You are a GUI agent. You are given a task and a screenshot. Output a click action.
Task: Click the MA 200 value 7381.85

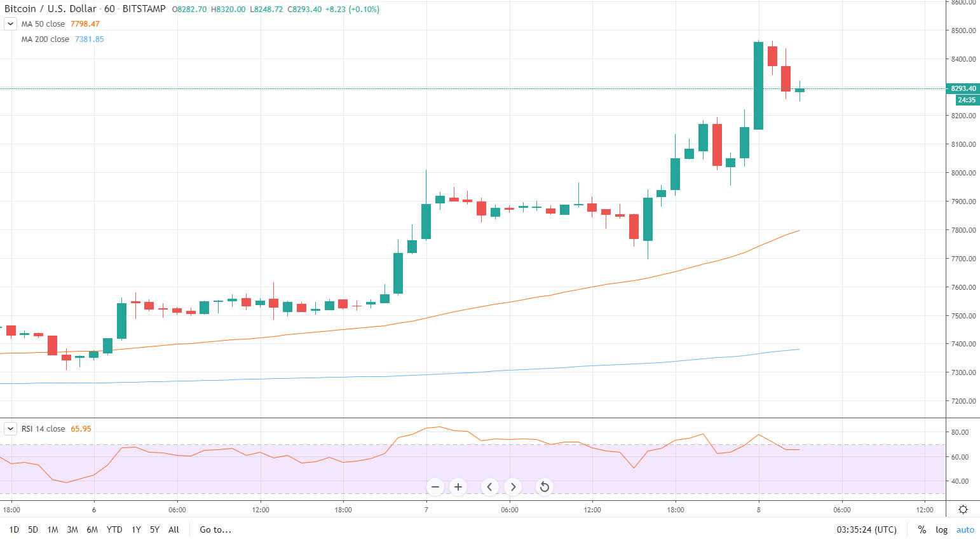(90, 39)
